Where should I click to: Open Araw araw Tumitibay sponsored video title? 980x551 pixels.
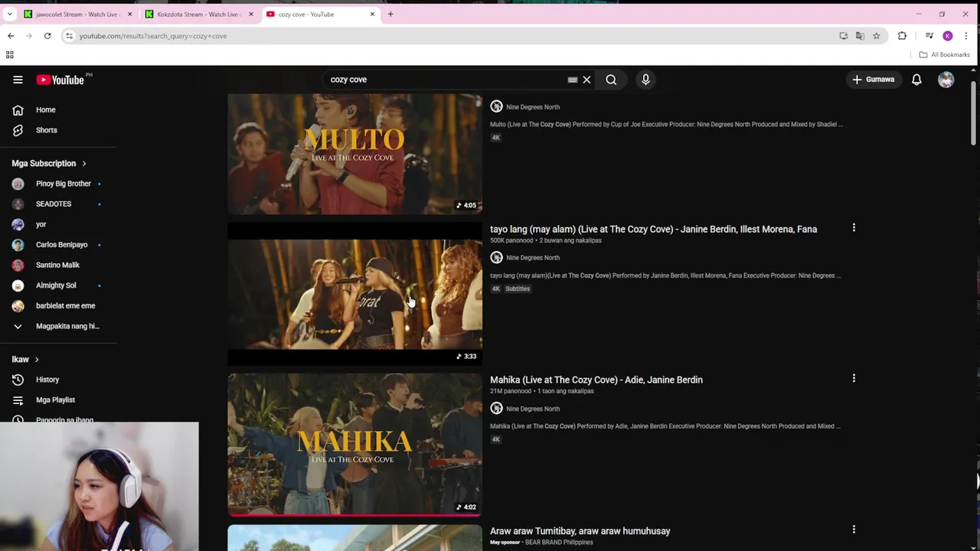580,531
